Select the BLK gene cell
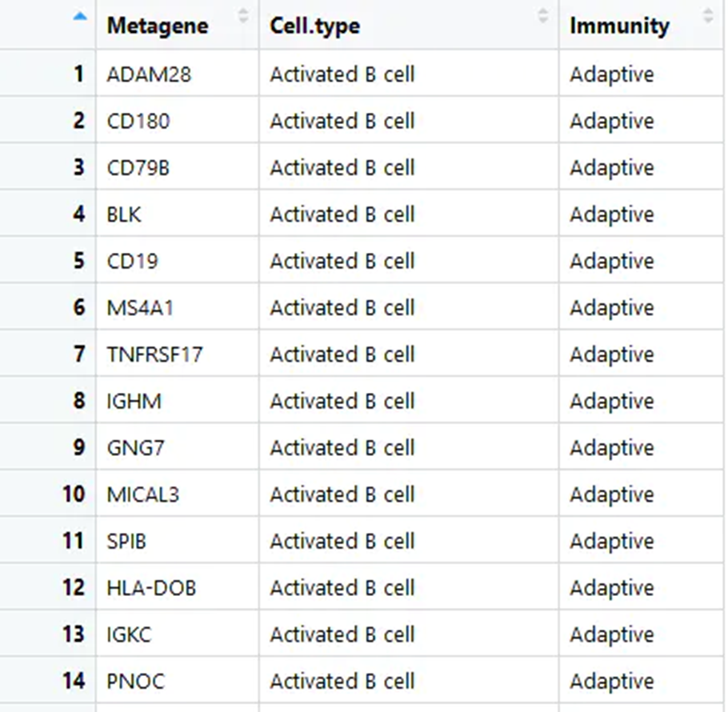 (178, 214)
